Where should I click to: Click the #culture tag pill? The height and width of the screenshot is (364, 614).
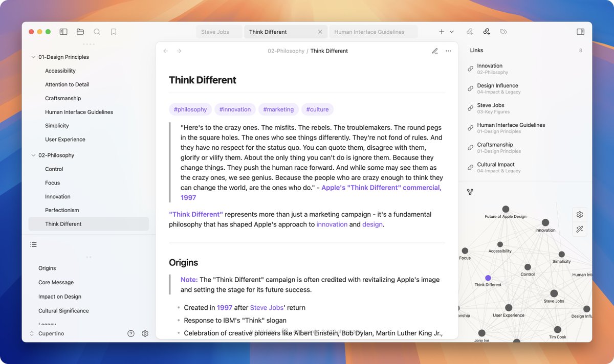[x=317, y=109]
